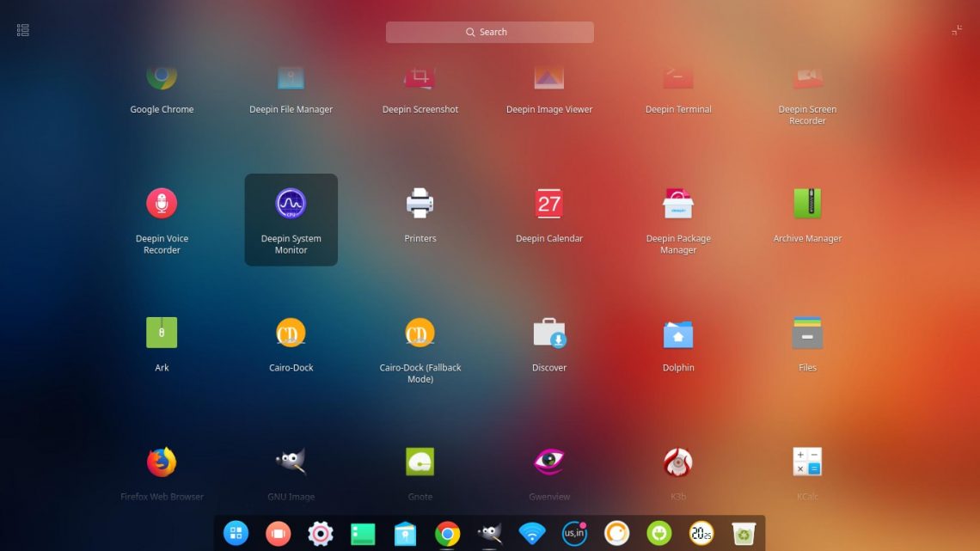The image size is (980, 551).
Task: Open the Wi-Fi network indicator in the dock
Action: (532, 533)
